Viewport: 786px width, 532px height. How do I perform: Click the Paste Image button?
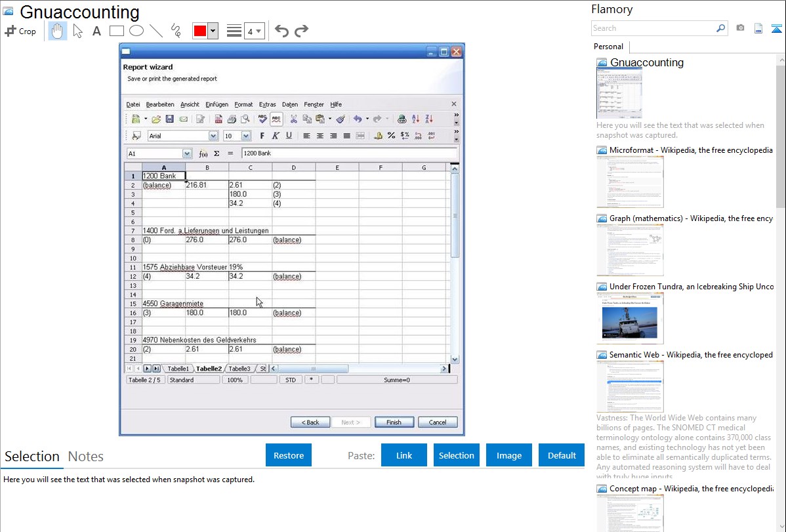pyautogui.click(x=509, y=455)
